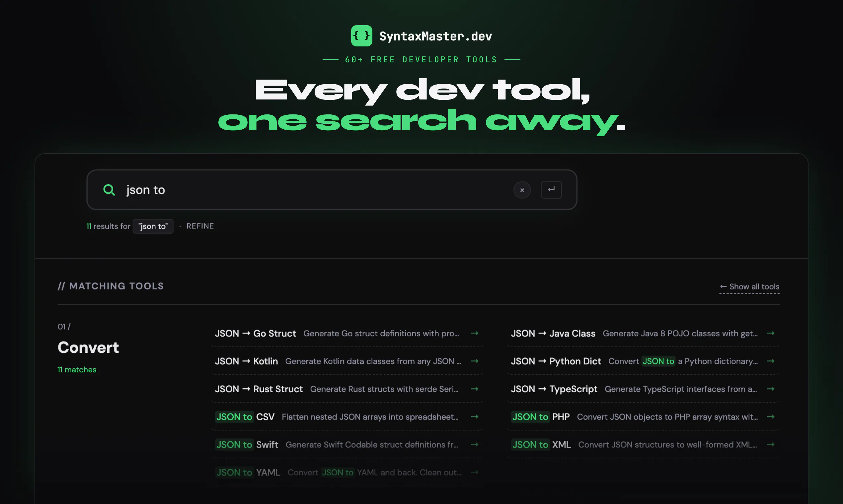843x504 pixels.
Task: Click the SyntaxMaster curly braces logo icon
Action: pos(361,36)
